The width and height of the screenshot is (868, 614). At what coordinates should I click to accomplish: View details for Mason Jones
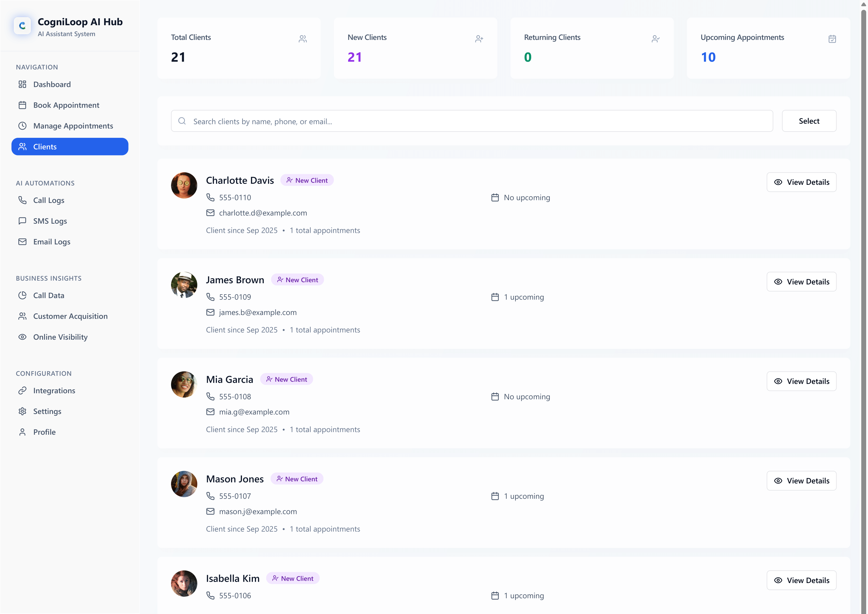click(x=801, y=481)
